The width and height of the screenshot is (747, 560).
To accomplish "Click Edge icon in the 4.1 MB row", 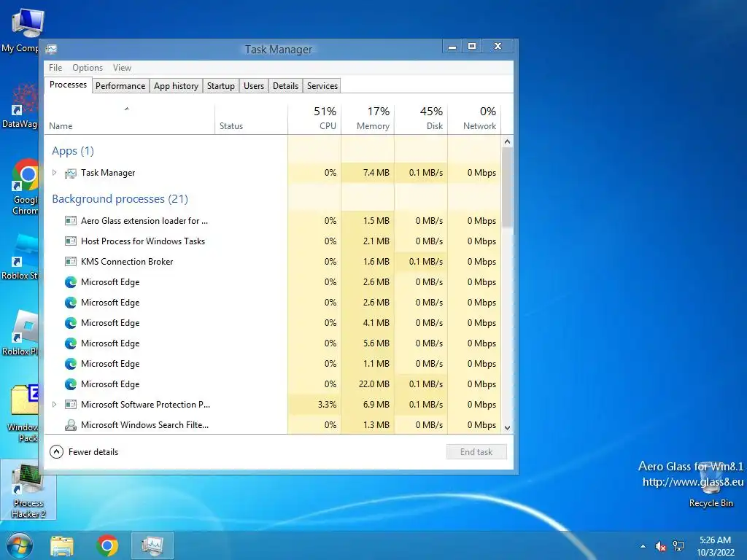I will coord(71,323).
